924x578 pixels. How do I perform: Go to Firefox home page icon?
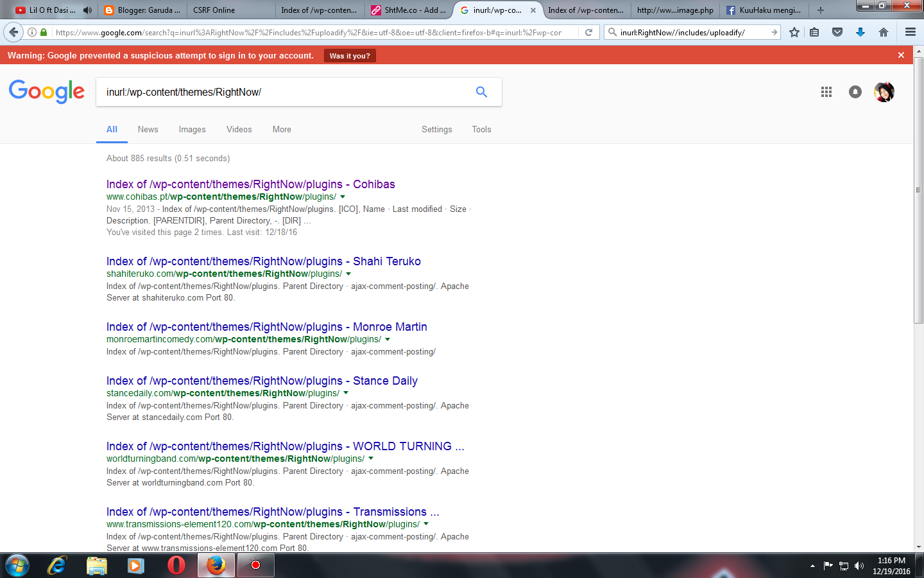click(884, 32)
